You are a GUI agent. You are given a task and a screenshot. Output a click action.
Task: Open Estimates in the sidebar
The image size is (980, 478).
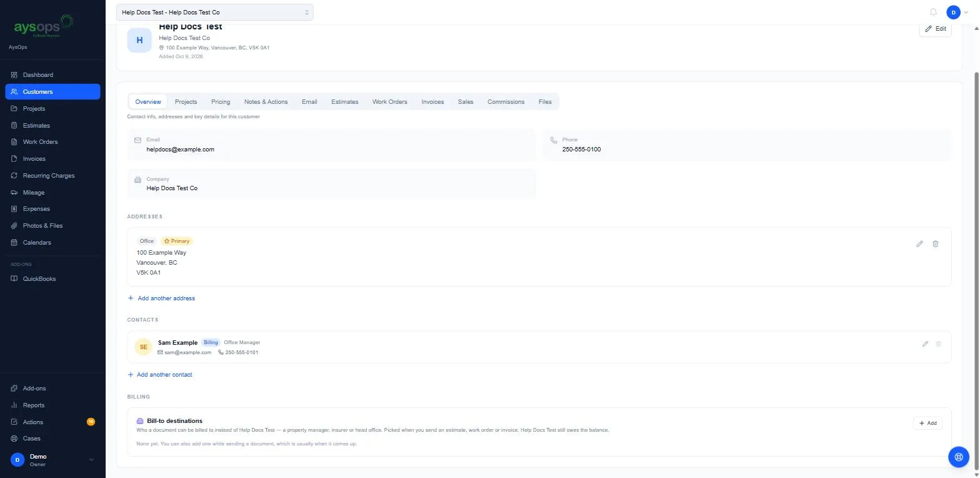click(x=52, y=126)
